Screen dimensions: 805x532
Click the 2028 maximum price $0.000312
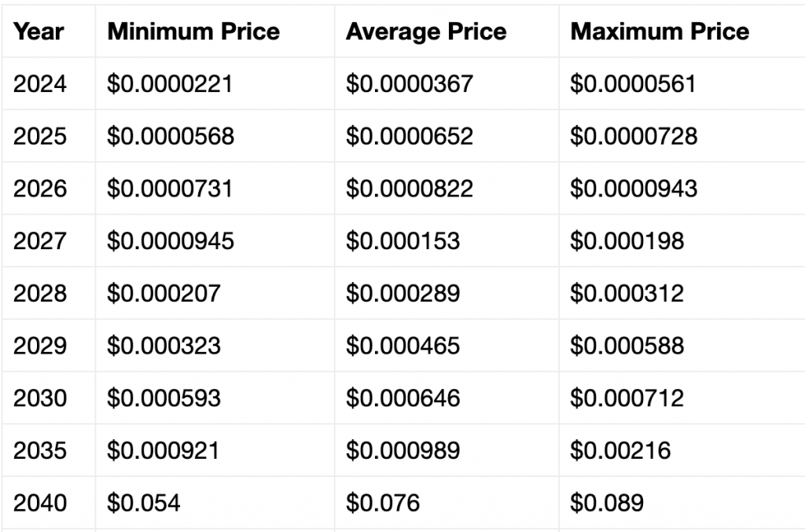click(627, 293)
